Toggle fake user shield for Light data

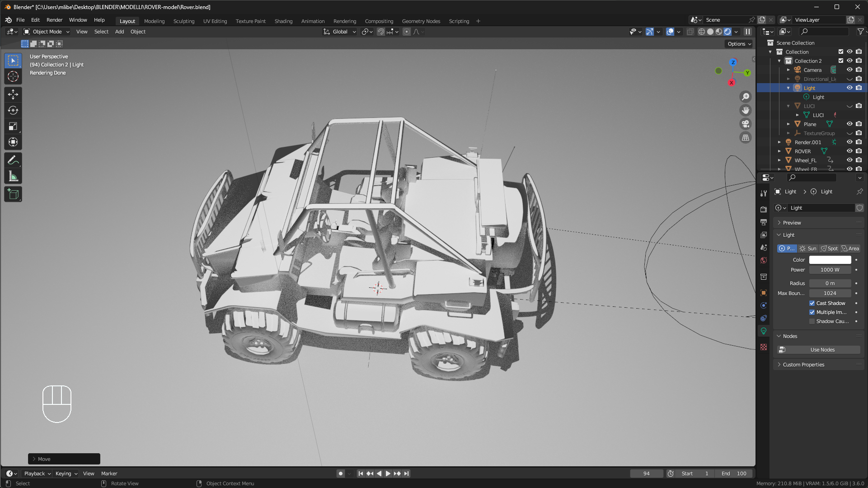coord(859,208)
